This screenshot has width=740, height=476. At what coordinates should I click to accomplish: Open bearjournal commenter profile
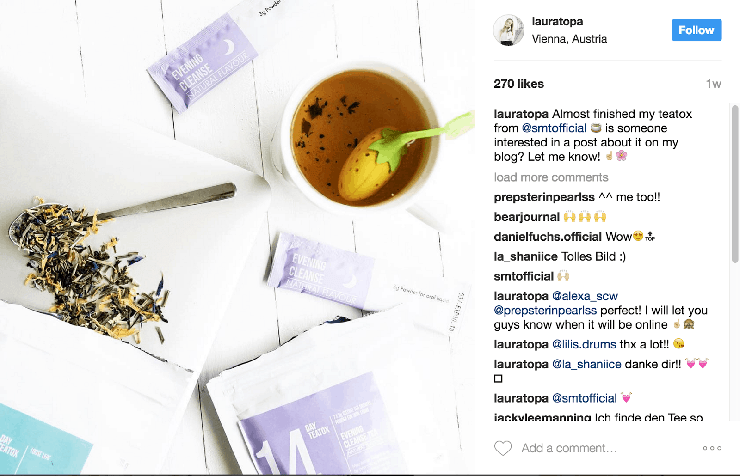click(x=526, y=217)
